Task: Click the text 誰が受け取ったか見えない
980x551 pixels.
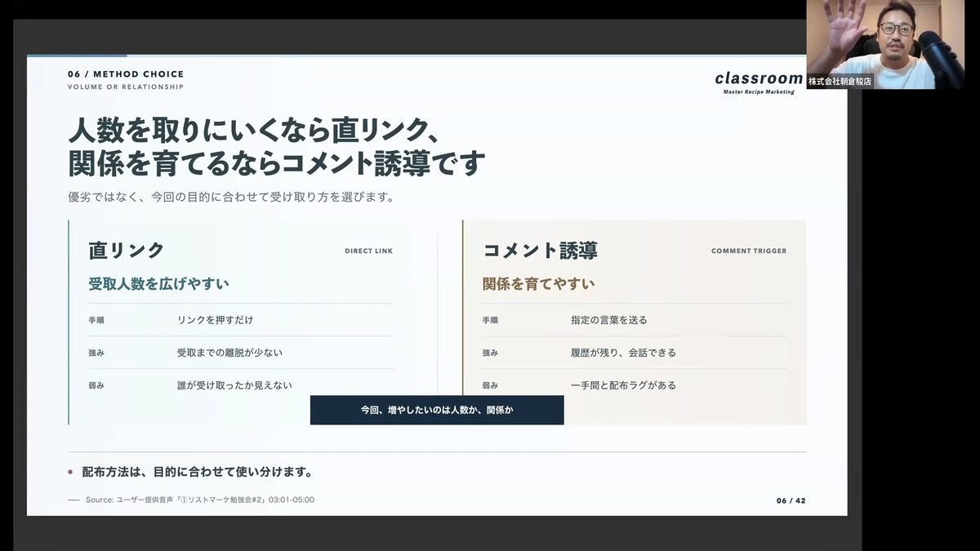Action: (x=234, y=385)
